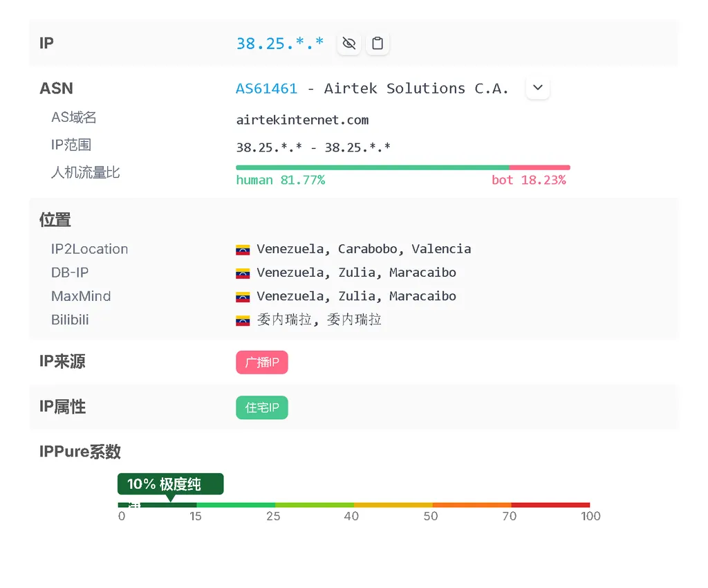Click the 住宅IP attribute tag

(x=262, y=408)
